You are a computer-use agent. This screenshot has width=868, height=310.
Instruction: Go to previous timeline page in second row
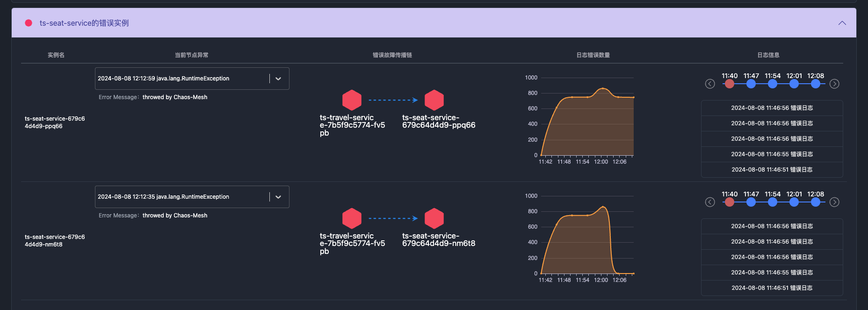click(710, 202)
